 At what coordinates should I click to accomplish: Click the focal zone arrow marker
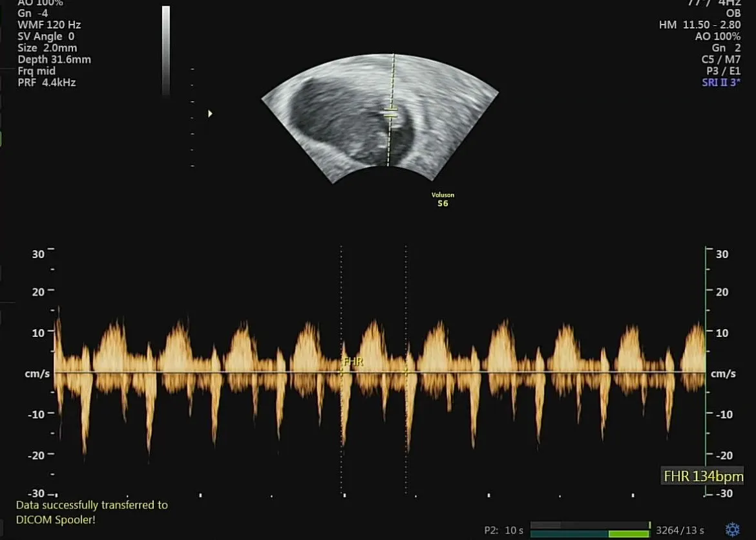coord(210,113)
